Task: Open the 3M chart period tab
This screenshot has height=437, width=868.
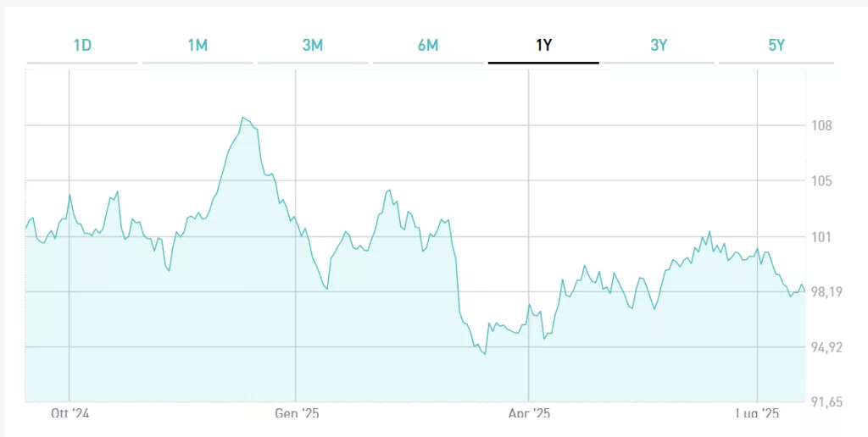Action: pos(313,46)
